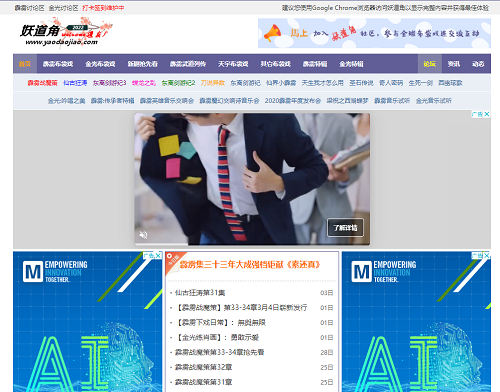Go to the 动态 tab
This screenshot has width=500, height=392.
(x=478, y=64)
